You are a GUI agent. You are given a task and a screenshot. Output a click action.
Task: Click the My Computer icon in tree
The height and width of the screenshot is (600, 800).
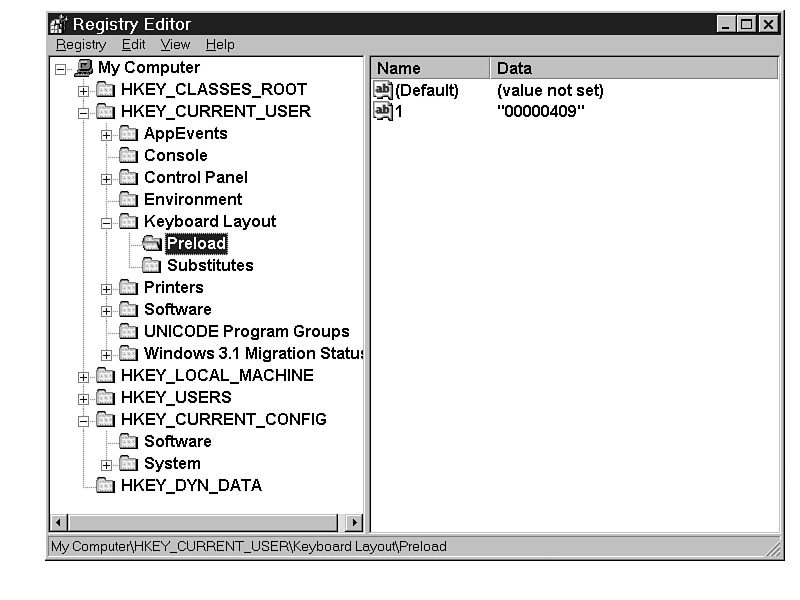pyautogui.click(x=84, y=68)
